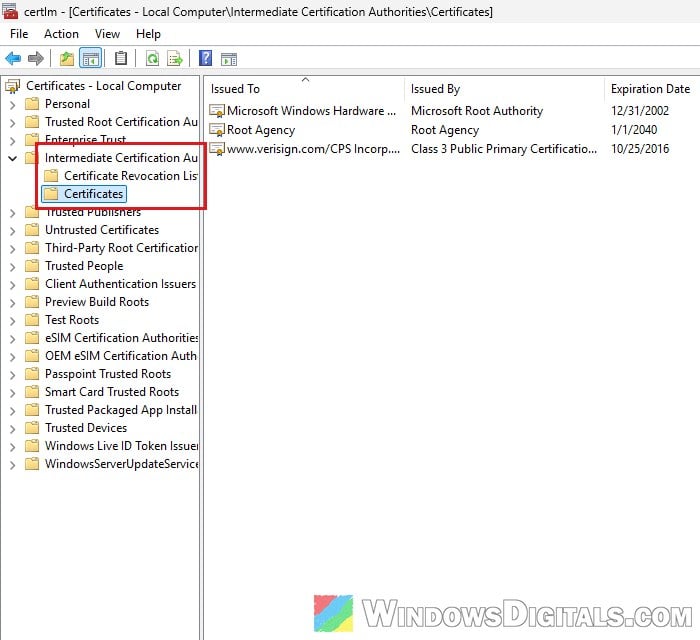The height and width of the screenshot is (640, 700).
Task: Click the Forward arrow toolbar icon
Action: pos(35,58)
